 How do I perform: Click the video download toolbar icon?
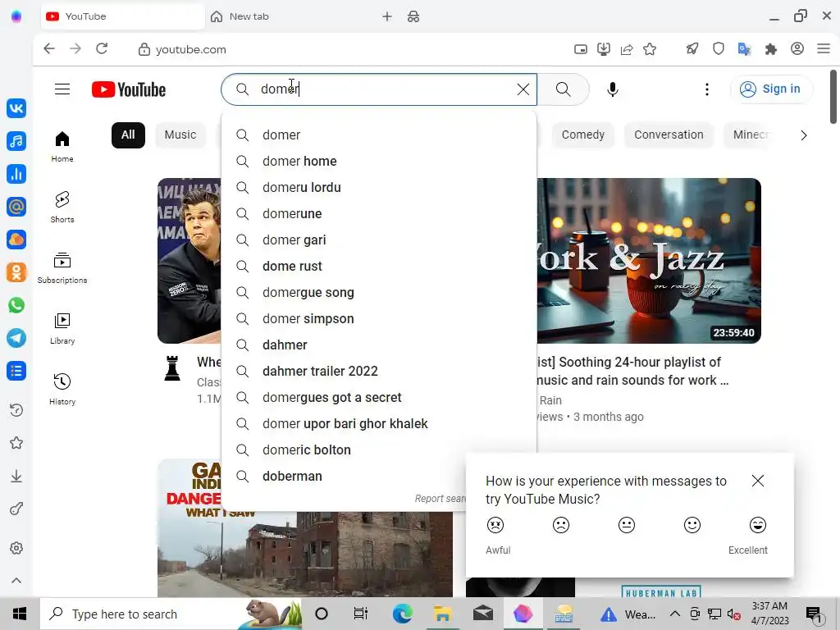tap(604, 49)
